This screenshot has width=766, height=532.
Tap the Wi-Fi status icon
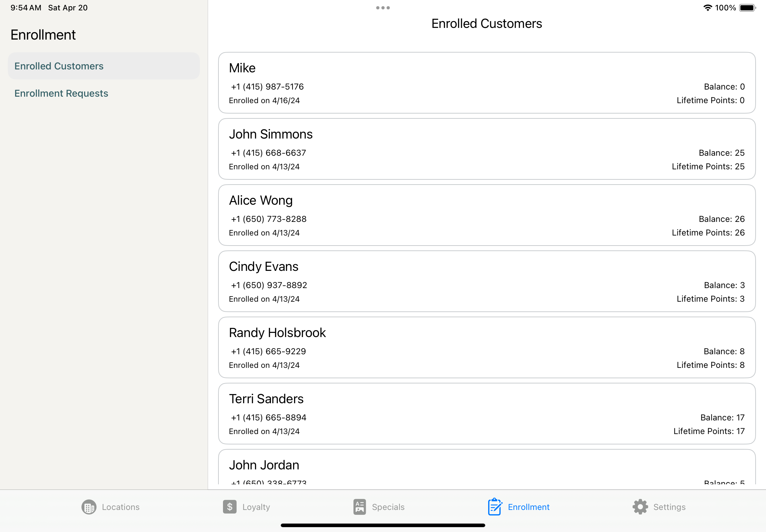point(707,8)
